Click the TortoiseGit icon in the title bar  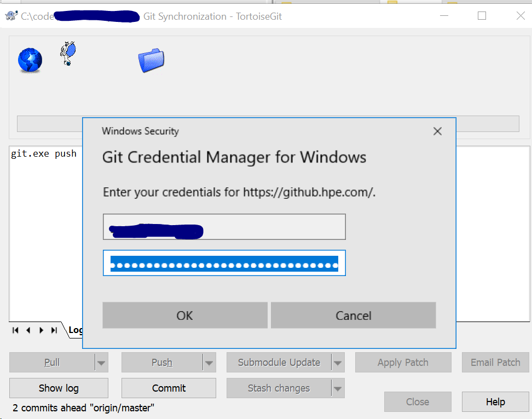click(x=10, y=15)
